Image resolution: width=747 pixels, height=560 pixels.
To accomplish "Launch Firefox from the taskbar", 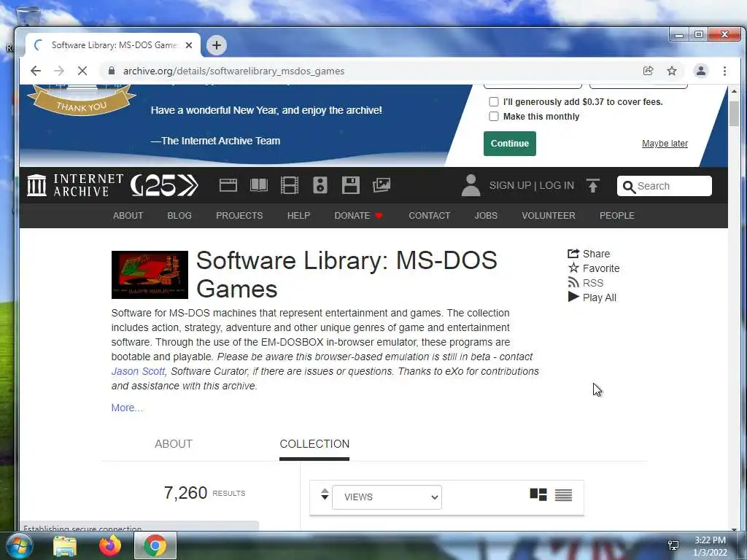I will pyautogui.click(x=109, y=545).
